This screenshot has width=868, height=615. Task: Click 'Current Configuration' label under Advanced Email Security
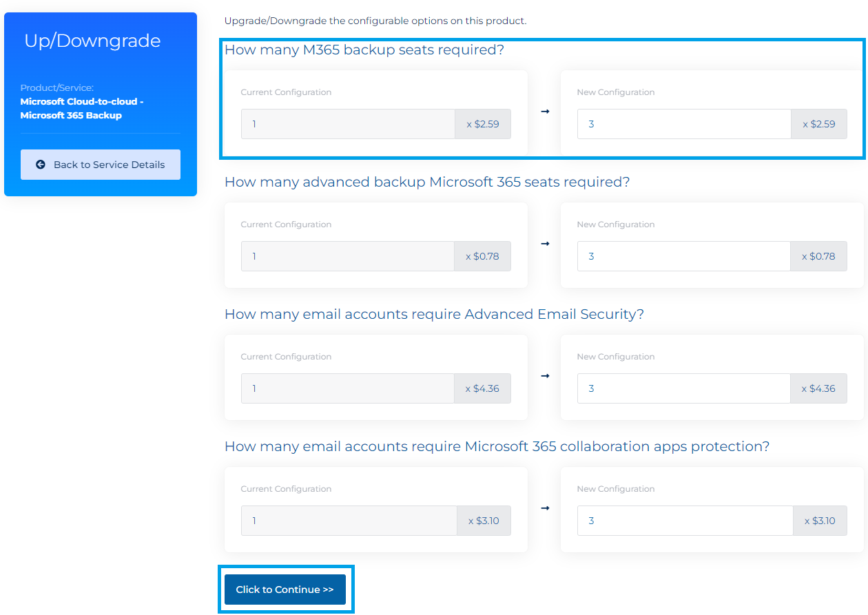[x=286, y=357]
